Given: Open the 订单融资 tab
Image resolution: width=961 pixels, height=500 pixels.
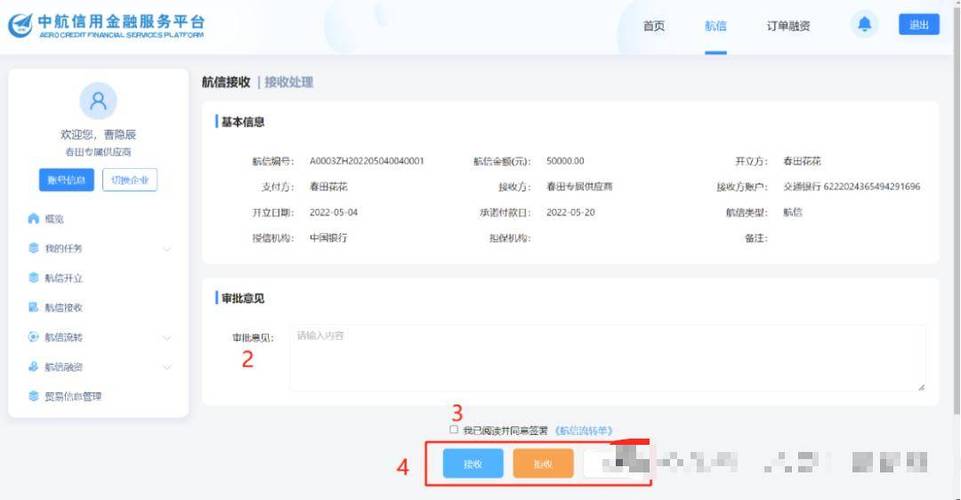Looking at the screenshot, I should point(788,26).
